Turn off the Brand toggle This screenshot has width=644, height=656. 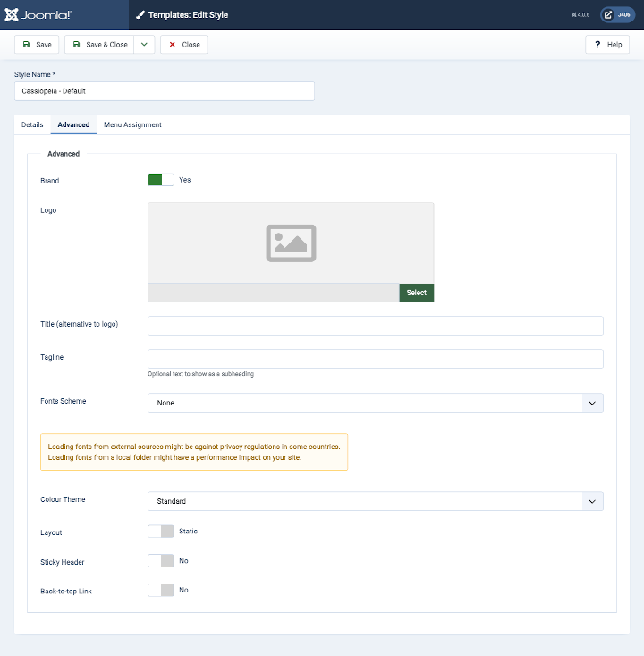click(161, 180)
